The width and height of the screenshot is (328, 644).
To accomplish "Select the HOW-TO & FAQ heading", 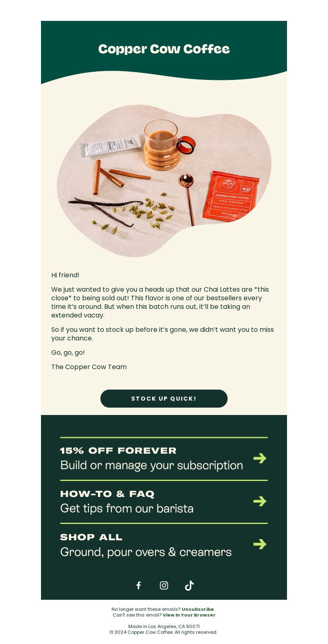I will pyautogui.click(x=107, y=494).
